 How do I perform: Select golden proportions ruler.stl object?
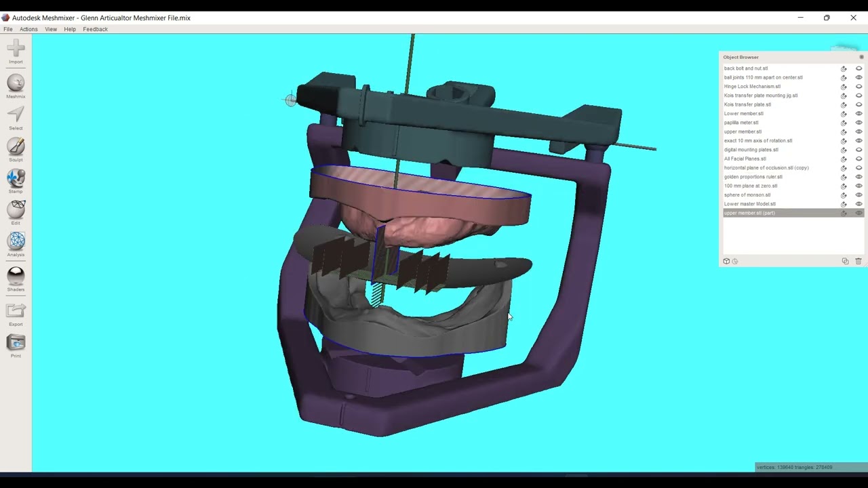pos(753,177)
